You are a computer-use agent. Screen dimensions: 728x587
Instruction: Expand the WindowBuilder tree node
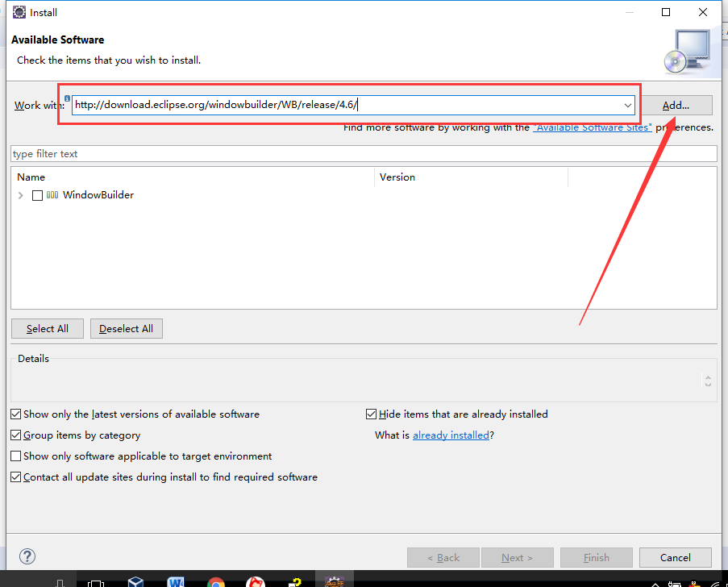click(20, 194)
